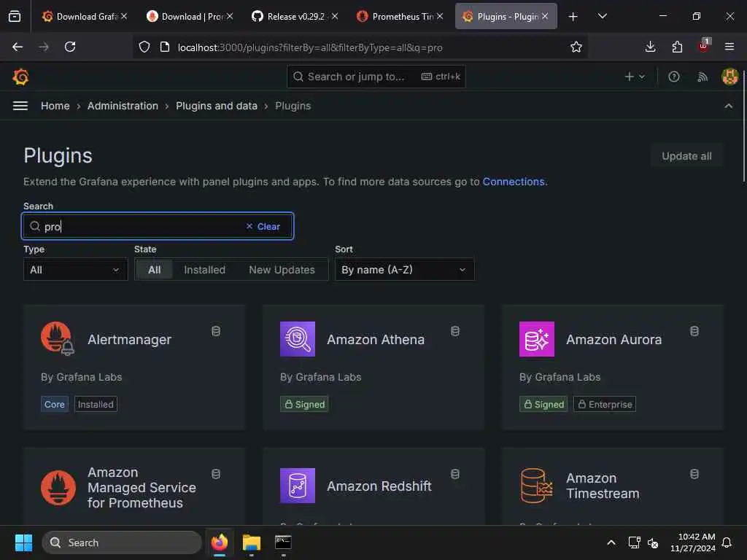The image size is (747, 560).
Task: Open the Amazon Athena card title
Action: point(376,340)
